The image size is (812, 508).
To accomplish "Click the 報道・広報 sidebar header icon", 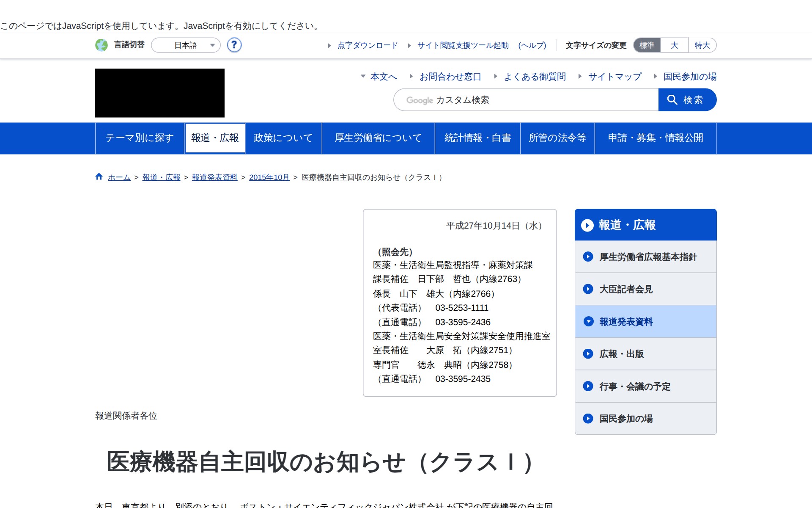I will (x=587, y=226).
